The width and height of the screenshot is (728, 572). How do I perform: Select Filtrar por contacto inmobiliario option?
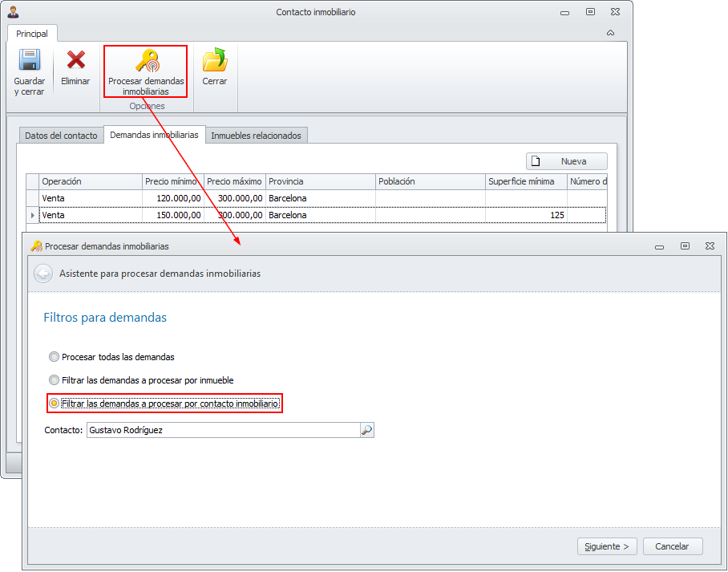(x=164, y=404)
